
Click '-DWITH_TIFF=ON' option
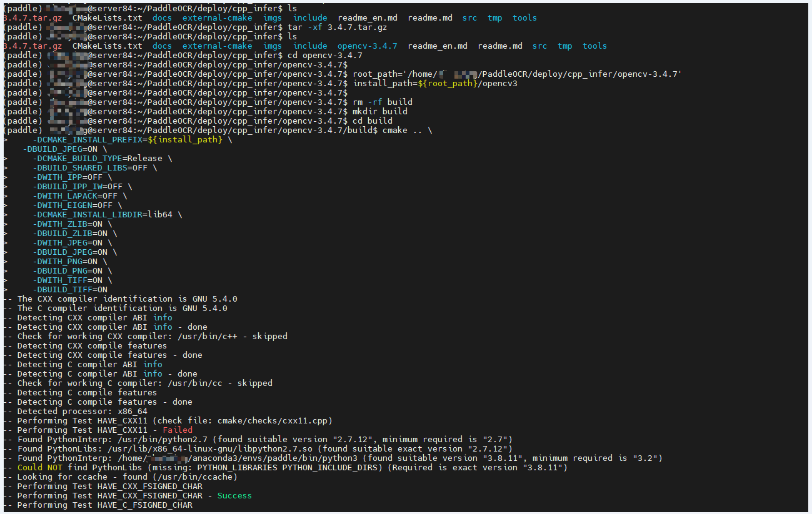tap(68, 280)
